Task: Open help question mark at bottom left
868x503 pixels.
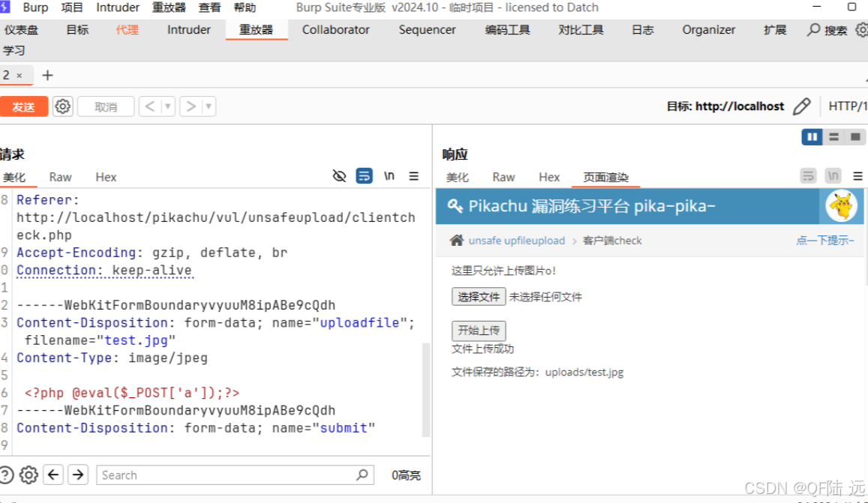Action: click(x=6, y=475)
